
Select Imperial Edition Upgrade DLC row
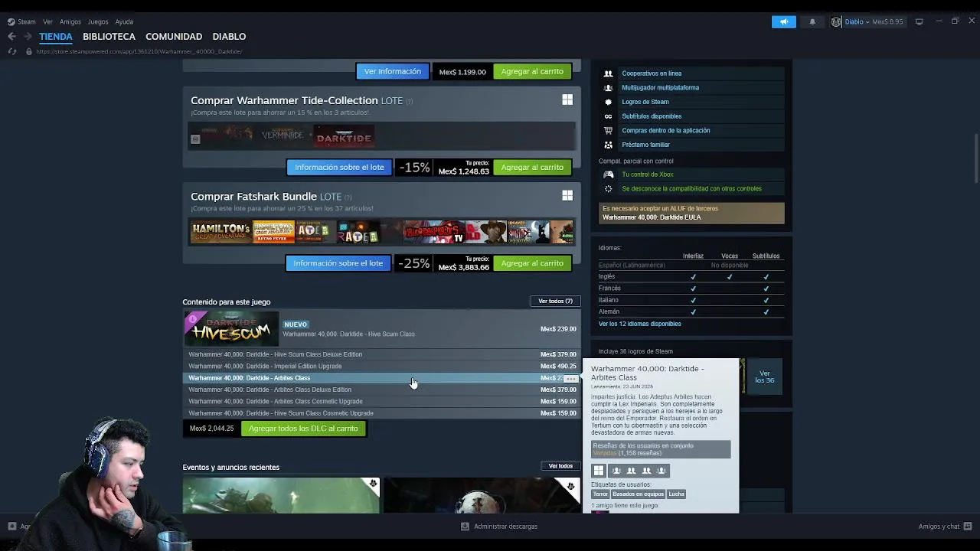point(382,366)
